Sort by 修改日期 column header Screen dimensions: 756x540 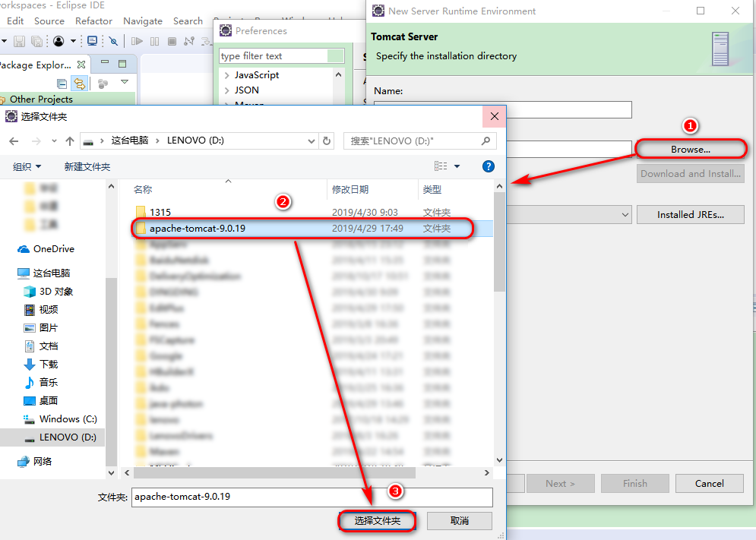tap(350, 189)
